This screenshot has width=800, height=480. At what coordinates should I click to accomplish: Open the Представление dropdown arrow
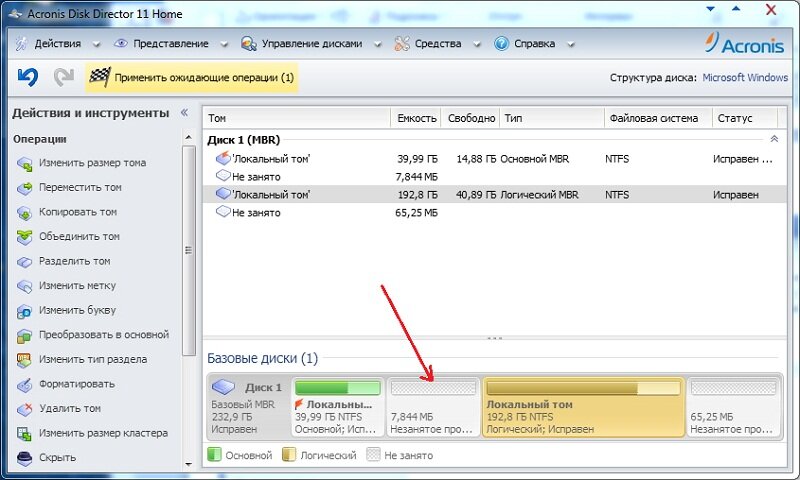click(x=224, y=44)
